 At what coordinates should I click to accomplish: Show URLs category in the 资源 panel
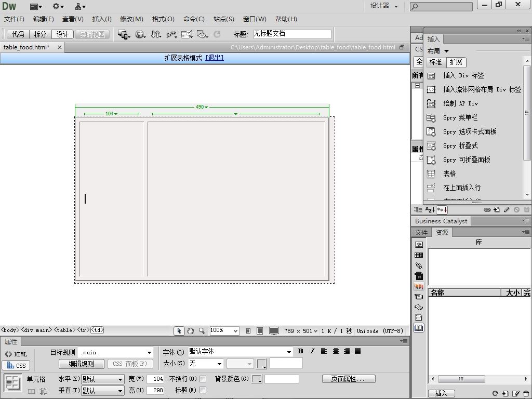tap(419, 265)
